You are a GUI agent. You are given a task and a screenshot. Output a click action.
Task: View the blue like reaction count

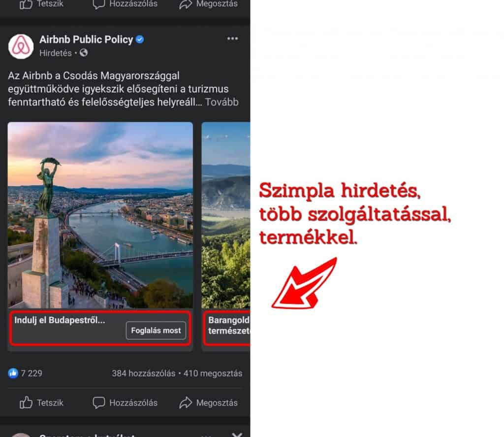[25, 373]
